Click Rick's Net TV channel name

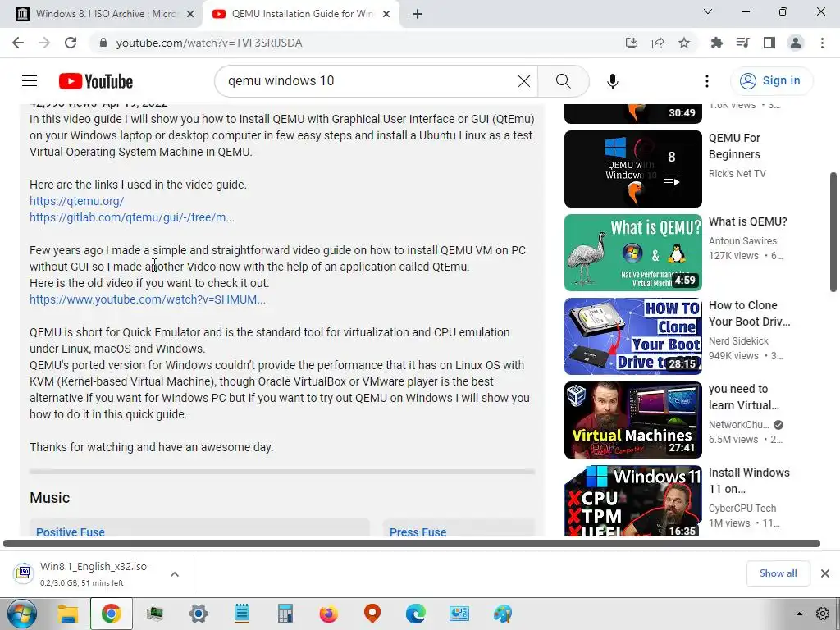(x=737, y=174)
